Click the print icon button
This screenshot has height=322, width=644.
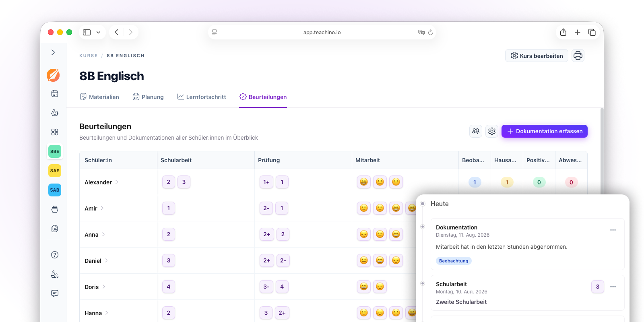click(578, 56)
